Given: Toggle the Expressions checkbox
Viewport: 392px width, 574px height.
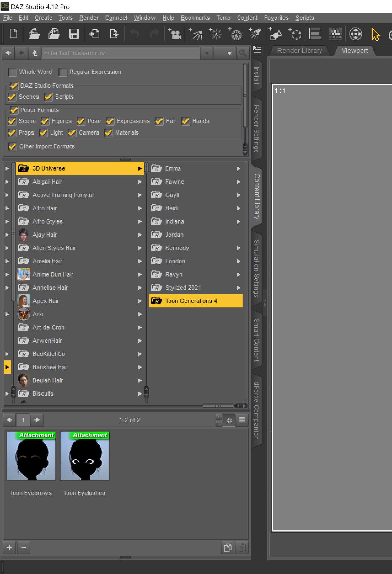Looking at the screenshot, I should [x=110, y=121].
